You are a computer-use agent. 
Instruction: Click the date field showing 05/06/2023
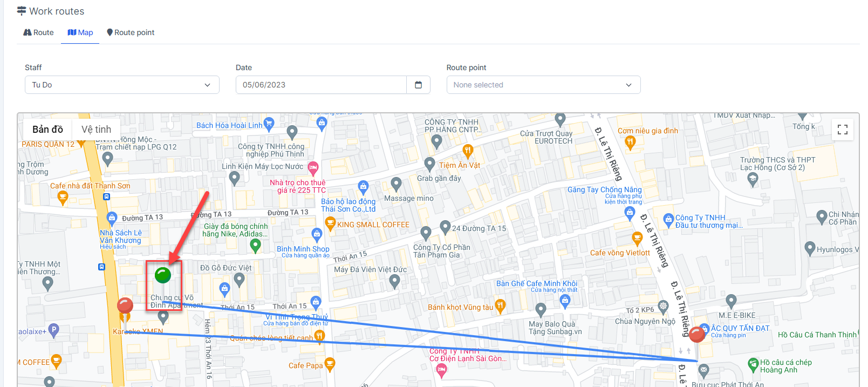321,85
